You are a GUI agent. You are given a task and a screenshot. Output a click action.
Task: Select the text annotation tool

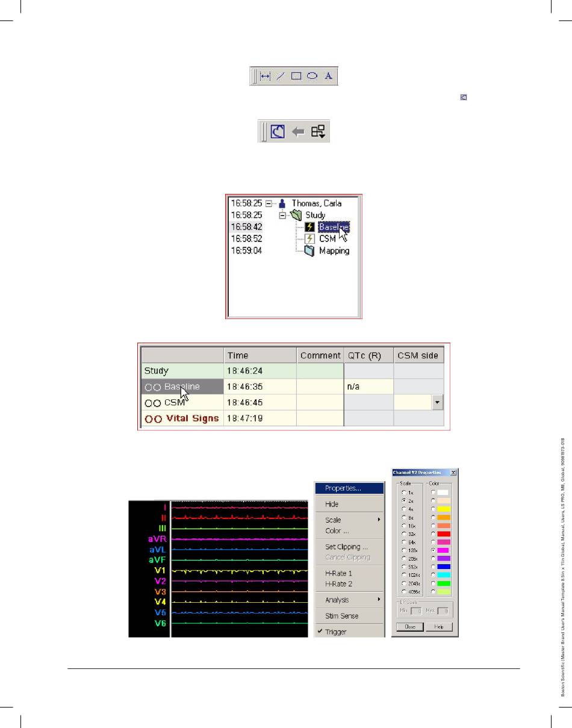(x=328, y=76)
